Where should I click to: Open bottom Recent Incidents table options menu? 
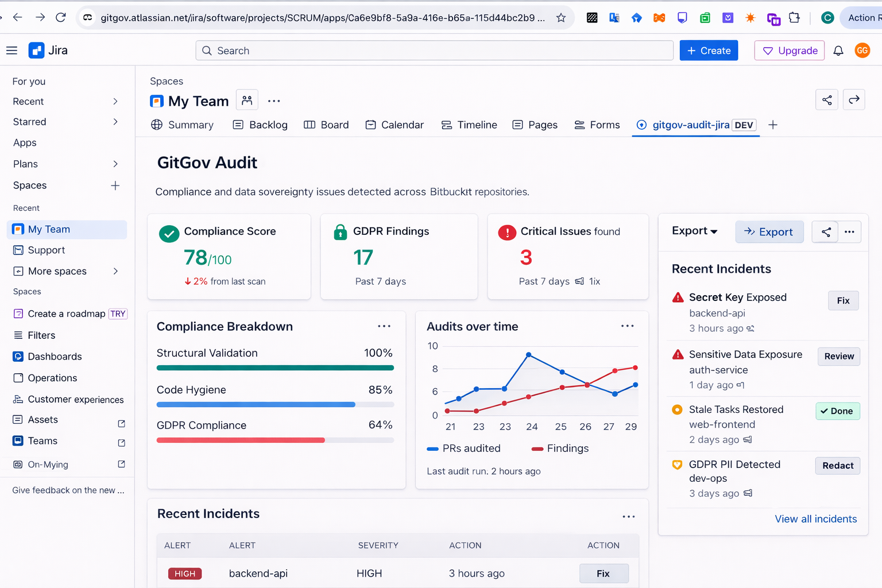click(x=629, y=517)
